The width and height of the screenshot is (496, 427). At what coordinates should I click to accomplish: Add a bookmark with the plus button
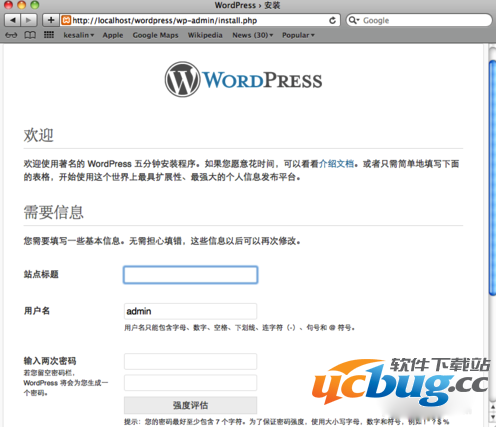pyautogui.click(x=51, y=20)
